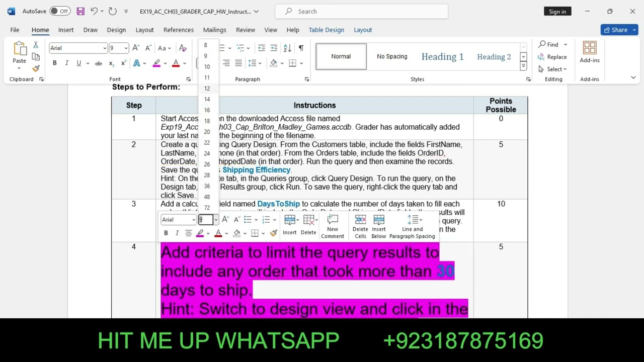
Task: Undo the last action
Action: pos(94,11)
